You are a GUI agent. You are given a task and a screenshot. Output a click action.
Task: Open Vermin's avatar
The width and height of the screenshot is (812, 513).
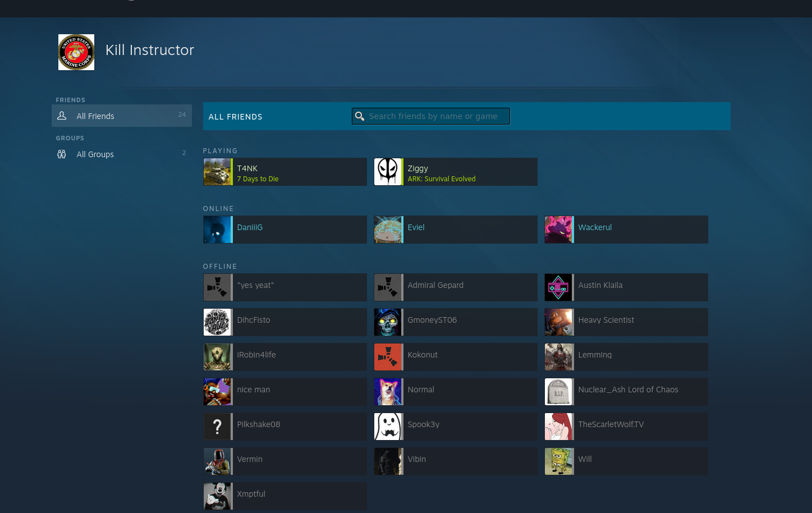pyautogui.click(x=217, y=461)
